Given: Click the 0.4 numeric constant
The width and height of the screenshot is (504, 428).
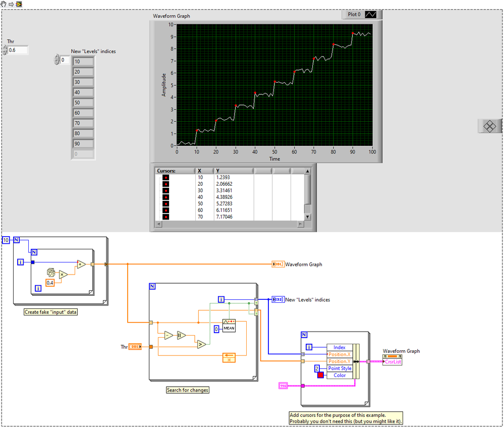Looking at the screenshot, I should 50,283.
